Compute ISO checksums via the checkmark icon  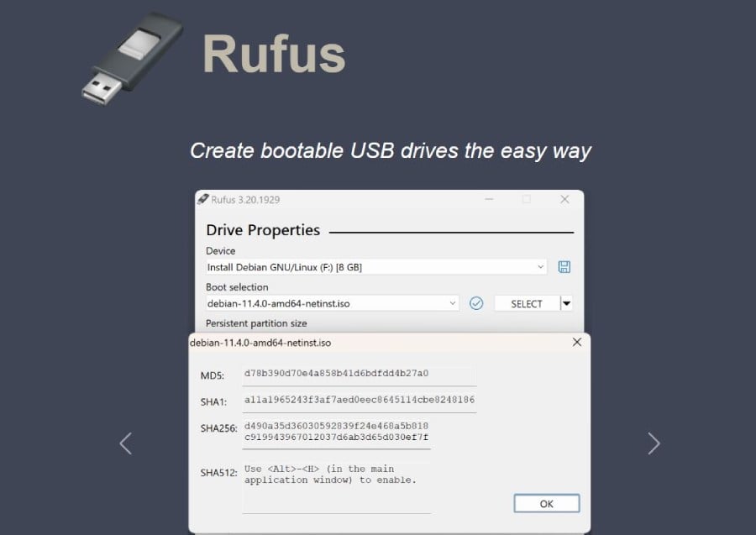tap(476, 303)
